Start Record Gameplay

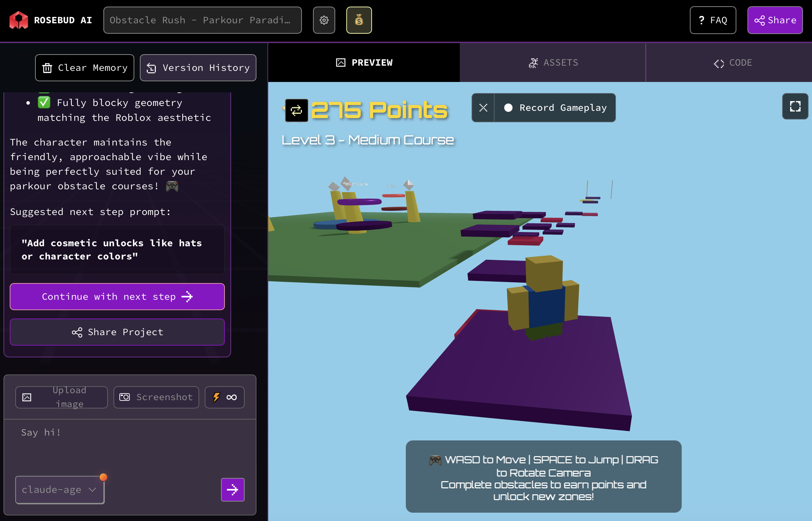pos(555,108)
